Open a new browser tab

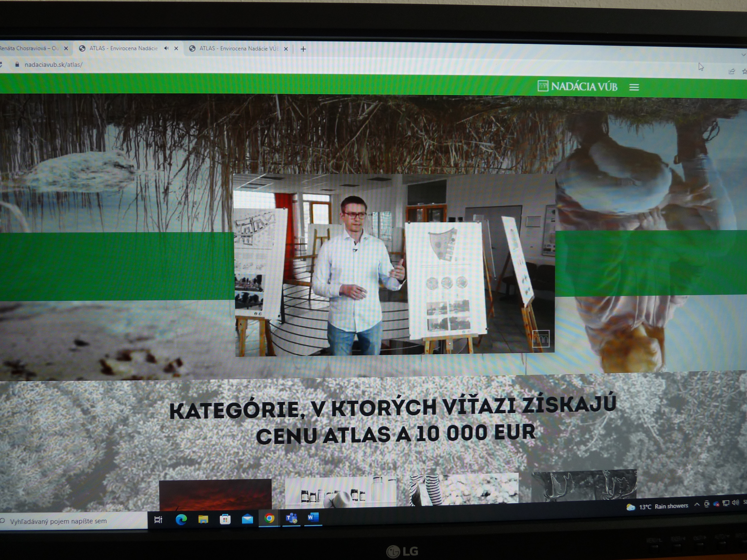pyautogui.click(x=303, y=49)
